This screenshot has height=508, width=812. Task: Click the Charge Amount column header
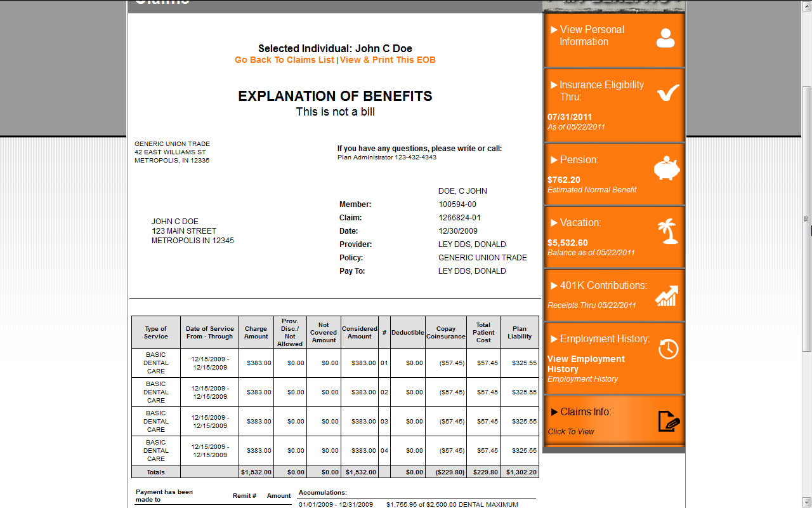(x=256, y=333)
